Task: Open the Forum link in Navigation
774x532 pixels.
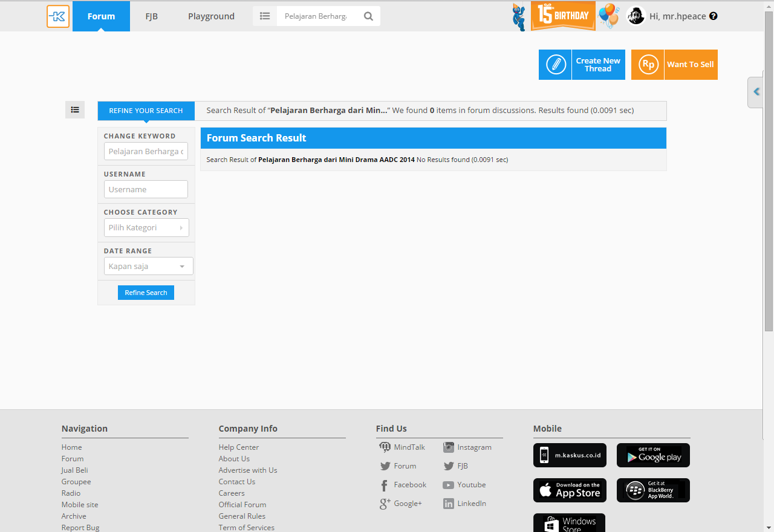Action: pyautogui.click(x=73, y=459)
